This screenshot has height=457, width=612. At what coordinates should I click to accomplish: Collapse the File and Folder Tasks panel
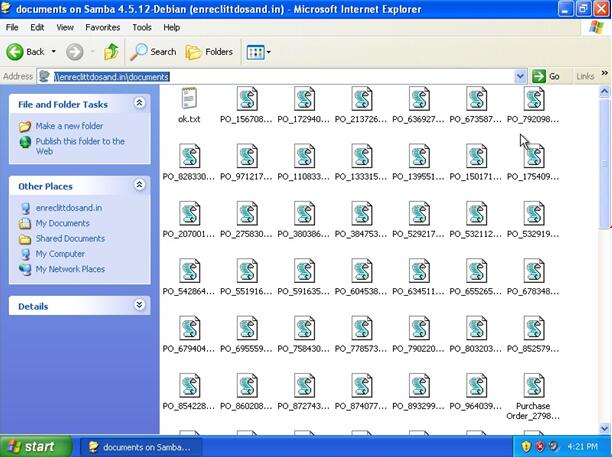pos(140,103)
